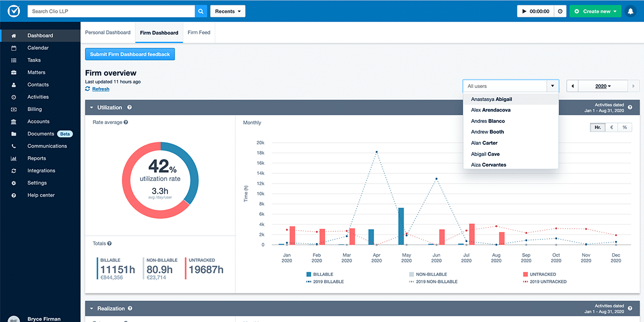This screenshot has height=322, width=644.
Task: Open the notifications bell
Action: tap(631, 11)
